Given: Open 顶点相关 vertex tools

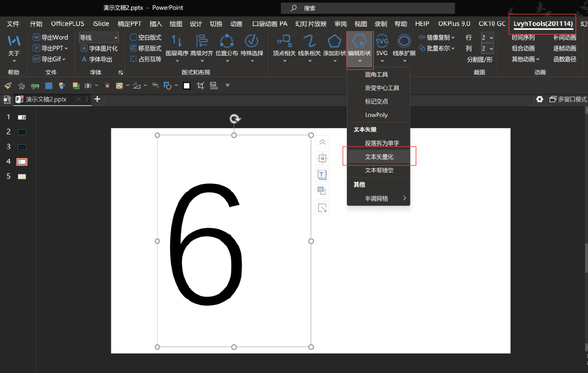Looking at the screenshot, I should point(284,48).
